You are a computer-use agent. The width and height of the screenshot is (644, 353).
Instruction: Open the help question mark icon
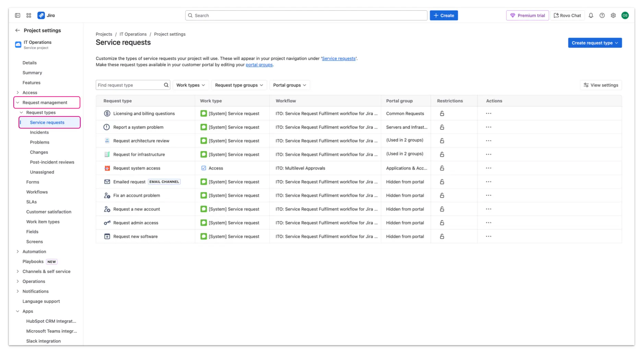tap(602, 15)
